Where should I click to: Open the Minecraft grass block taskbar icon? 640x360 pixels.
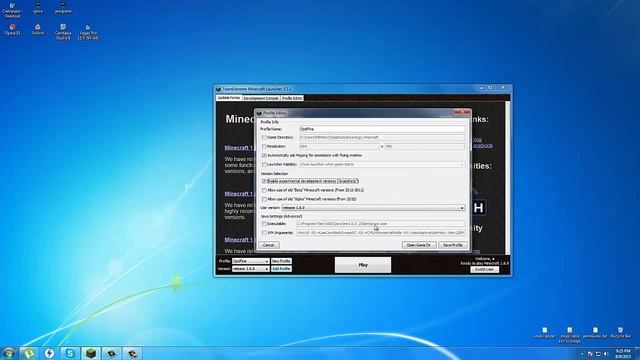point(91,353)
